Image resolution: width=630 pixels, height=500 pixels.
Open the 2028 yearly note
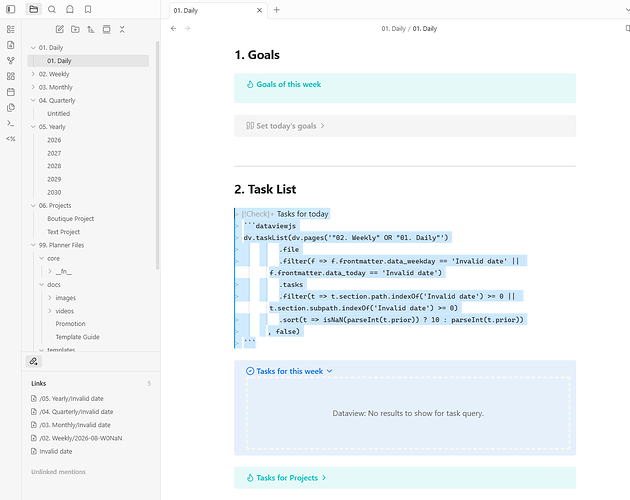tap(54, 166)
